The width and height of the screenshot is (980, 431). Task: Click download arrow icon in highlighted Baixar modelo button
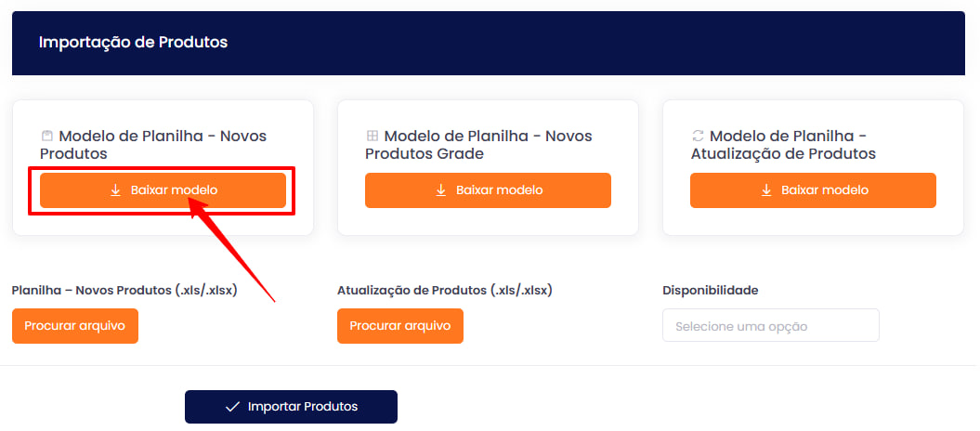click(x=115, y=189)
